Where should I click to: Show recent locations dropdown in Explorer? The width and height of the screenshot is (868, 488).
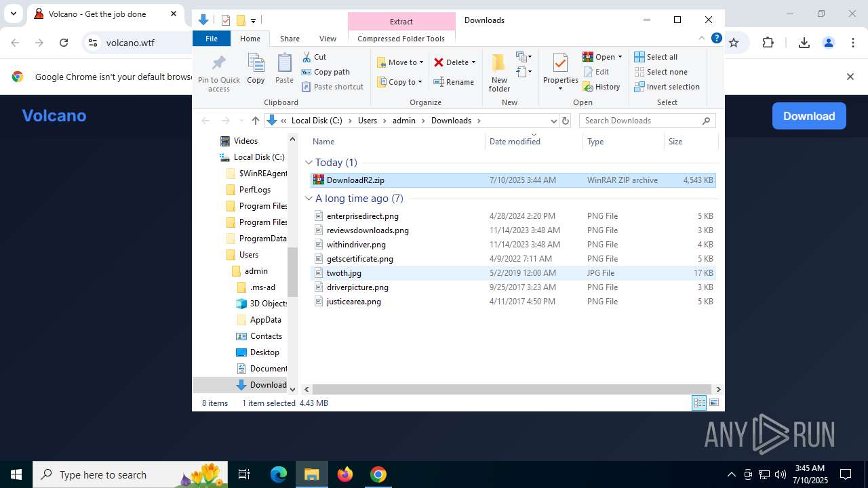pos(240,121)
